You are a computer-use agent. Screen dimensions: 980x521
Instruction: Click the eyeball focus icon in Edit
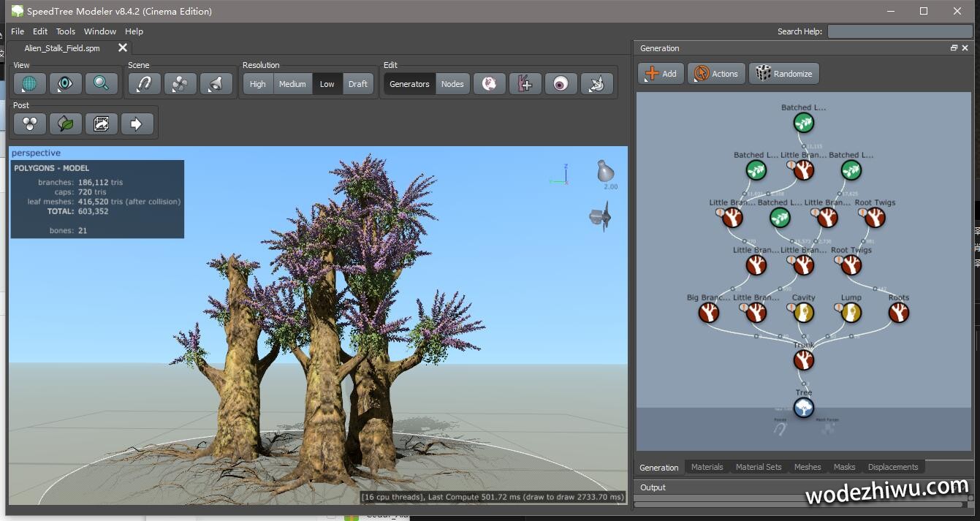[x=560, y=84]
